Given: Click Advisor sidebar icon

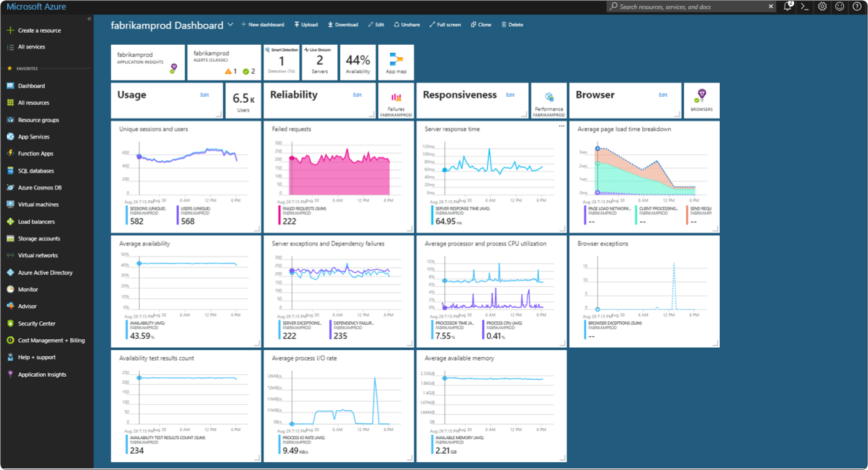Looking at the screenshot, I should (x=10, y=306).
